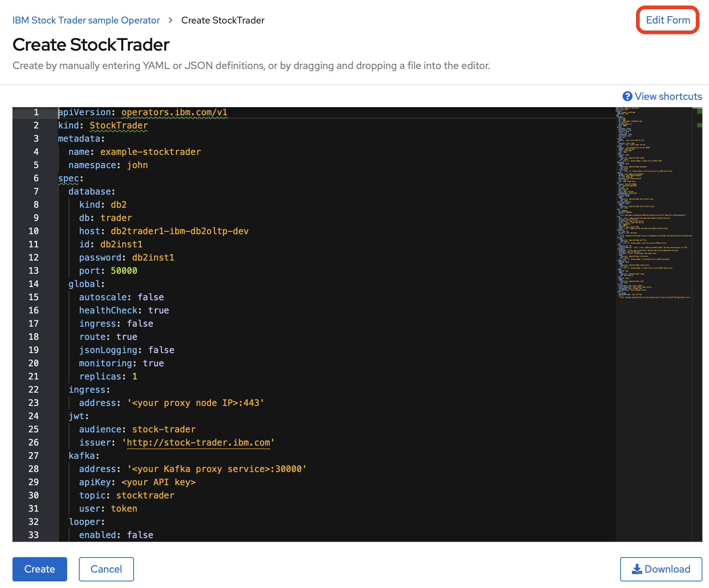Click the database key on line 7
The width and height of the screenshot is (709, 588).
tap(90, 192)
